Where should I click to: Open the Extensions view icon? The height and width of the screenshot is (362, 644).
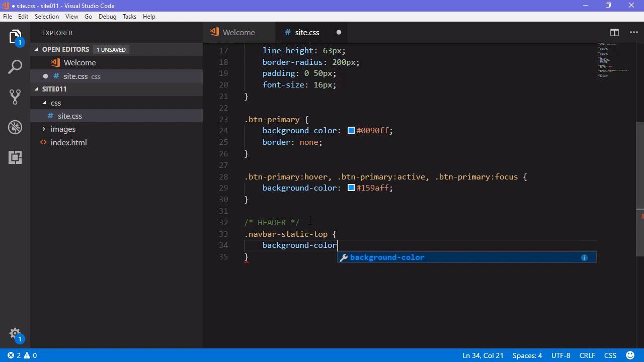pyautogui.click(x=15, y=157)
